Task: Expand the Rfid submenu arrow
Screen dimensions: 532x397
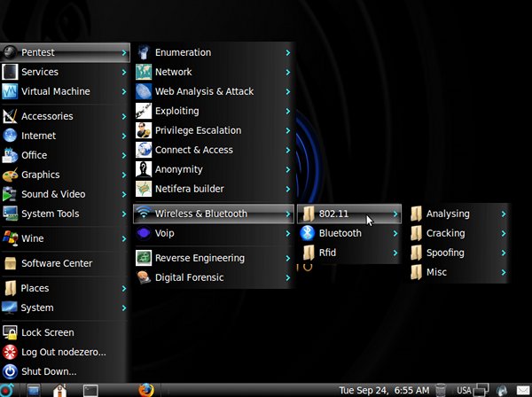Action: 395,253
